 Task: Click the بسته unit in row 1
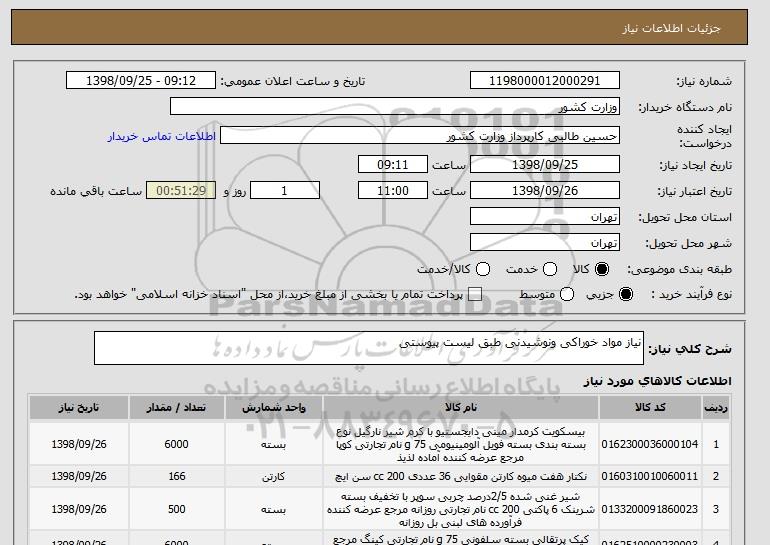[274, 444]
